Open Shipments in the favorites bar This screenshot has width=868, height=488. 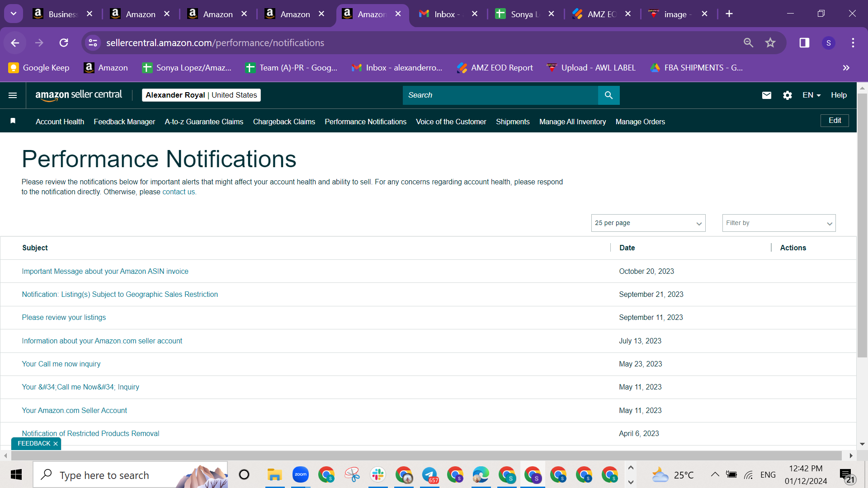[513, 122]
